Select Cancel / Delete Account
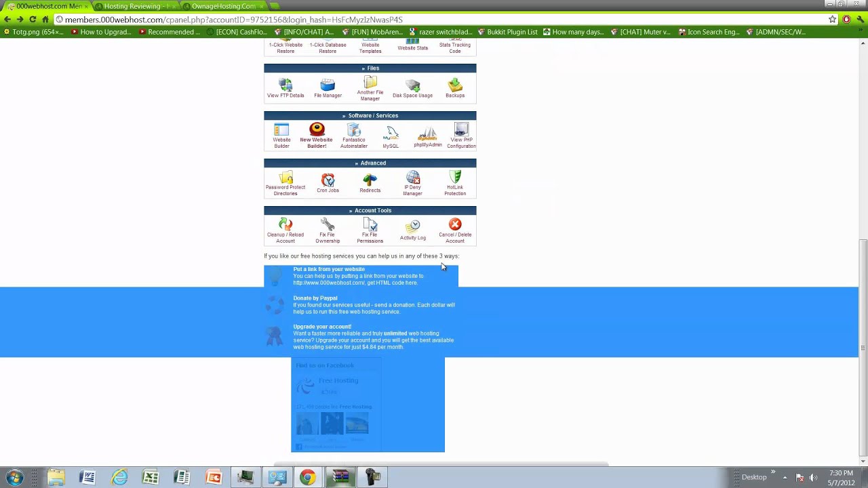Image resolution: width=868 pixels, height=488 pixels. coord(455,231)
